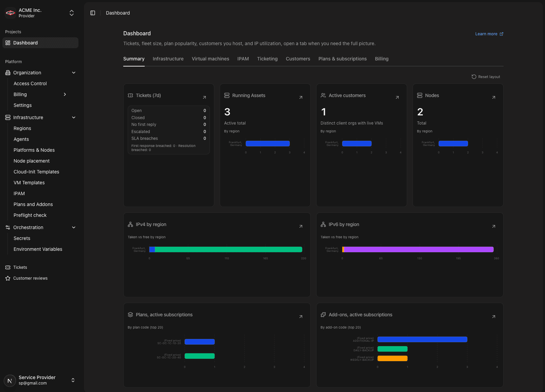This screenshot has height=392, width=545.
Task: Open Running Assets card arrow
Action: tap(301, 97)
